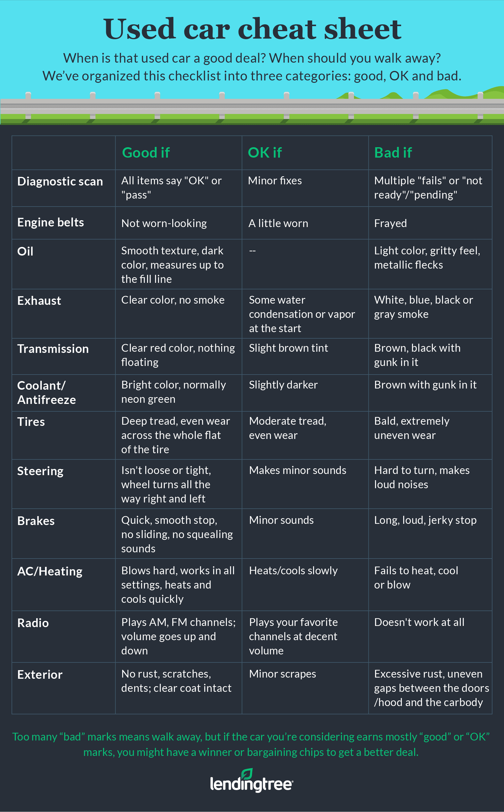The image size is (504, 812).
Task: Click the "Transmission" row label
Action: pos(53,349)
